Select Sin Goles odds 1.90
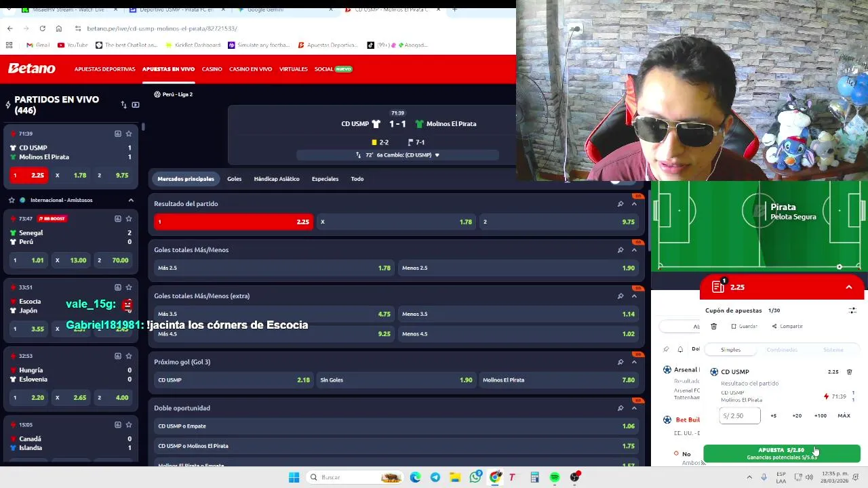This screenshot has height=488, width=868. tap(396, 380)
